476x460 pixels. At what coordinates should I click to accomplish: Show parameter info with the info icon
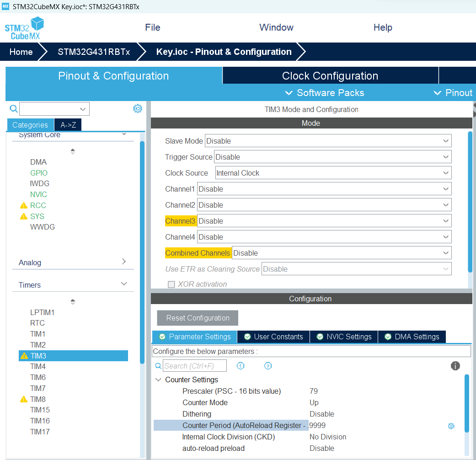455,365
